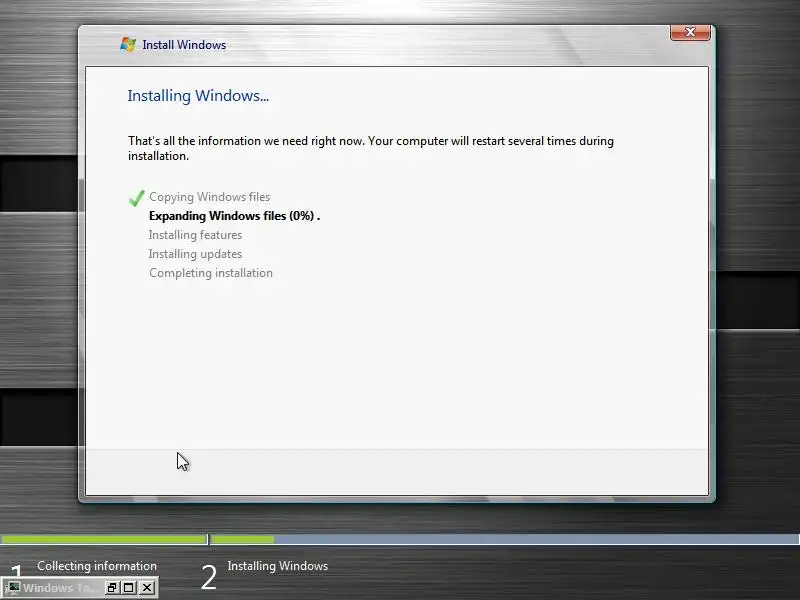Click the Collecting information progress bar
The width and height of the screenshot is (800, 600).
[x=104, y=539]
